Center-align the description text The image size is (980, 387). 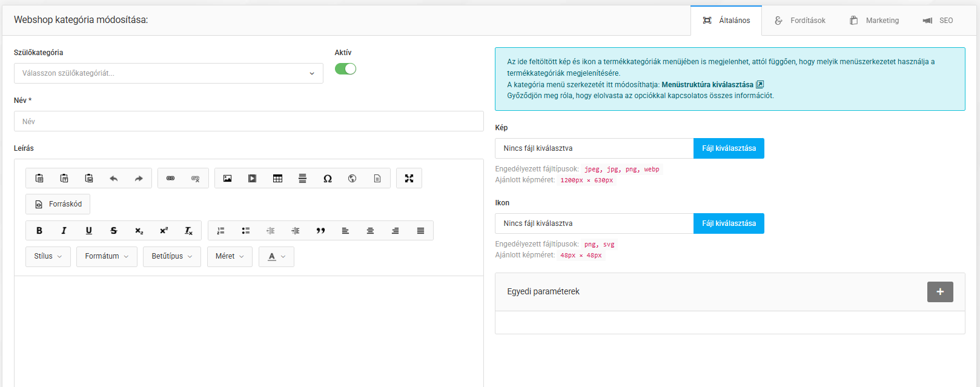pyautogui.click(x=370, y=231)
